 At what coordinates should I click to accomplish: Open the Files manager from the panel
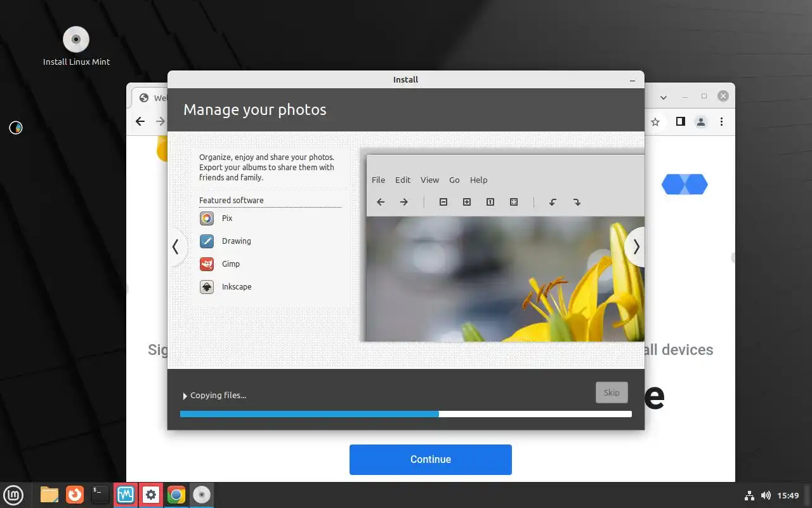tap(49, 495)
